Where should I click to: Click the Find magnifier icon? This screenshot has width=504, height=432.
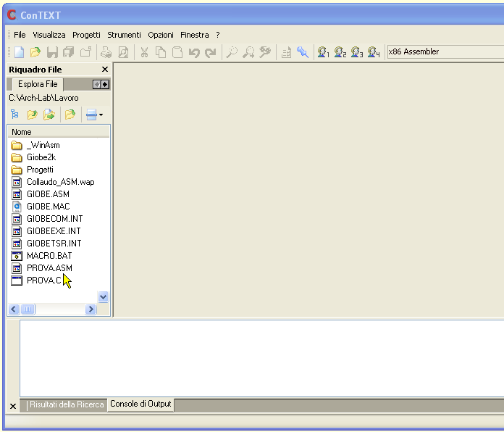click(x=232, y=52)
